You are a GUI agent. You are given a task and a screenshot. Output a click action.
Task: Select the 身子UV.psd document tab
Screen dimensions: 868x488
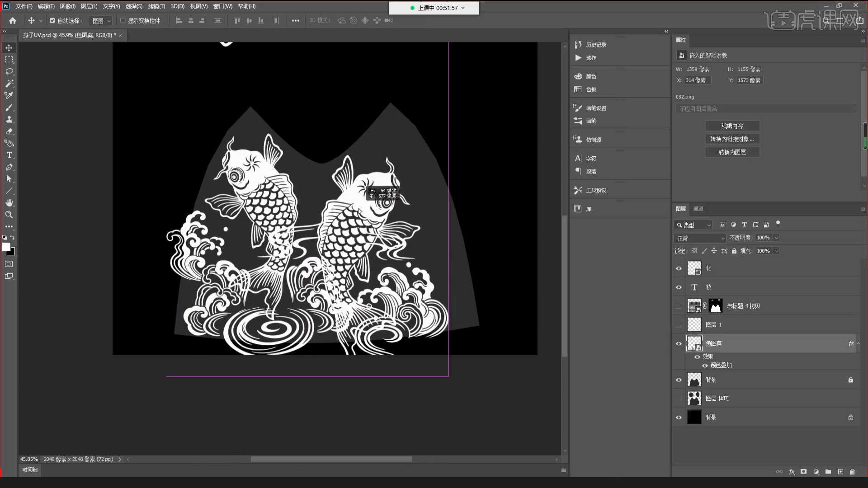[x=69, y=35]
